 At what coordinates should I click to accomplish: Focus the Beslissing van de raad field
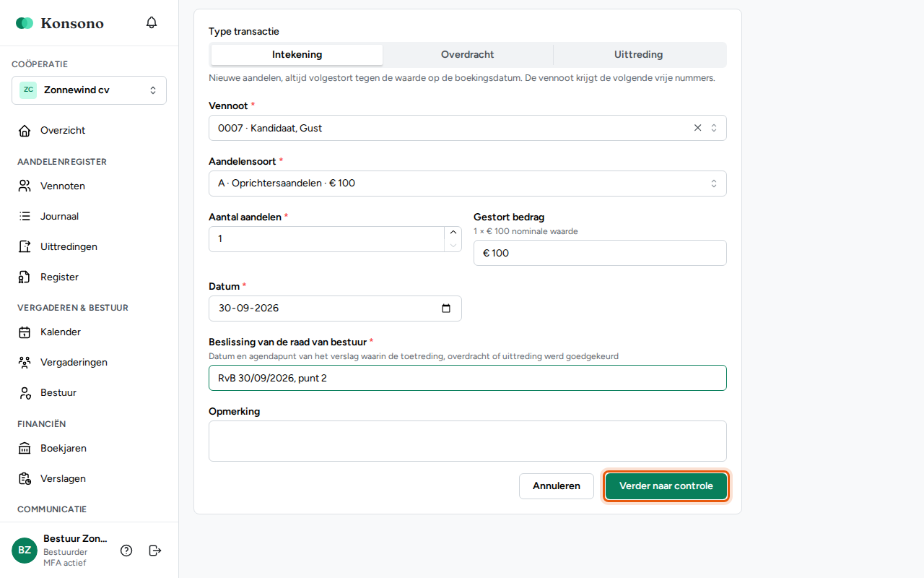(x=467, y=378)
